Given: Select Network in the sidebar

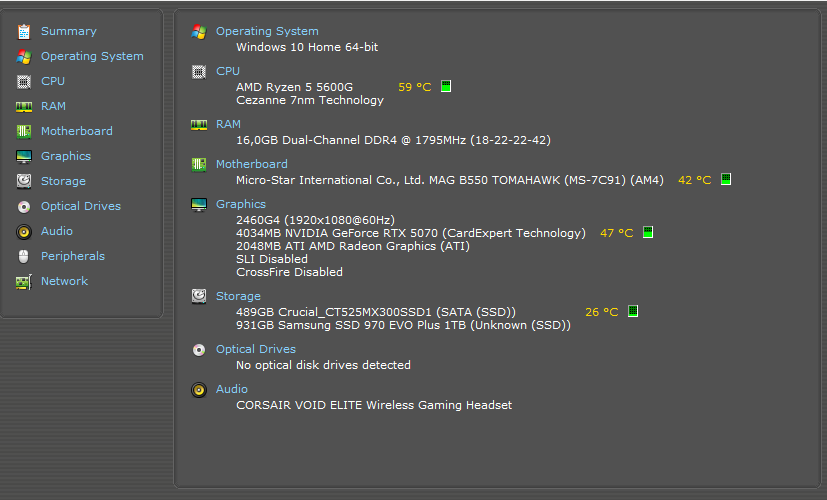Looking at the screenshot, I should pos(64,281).
